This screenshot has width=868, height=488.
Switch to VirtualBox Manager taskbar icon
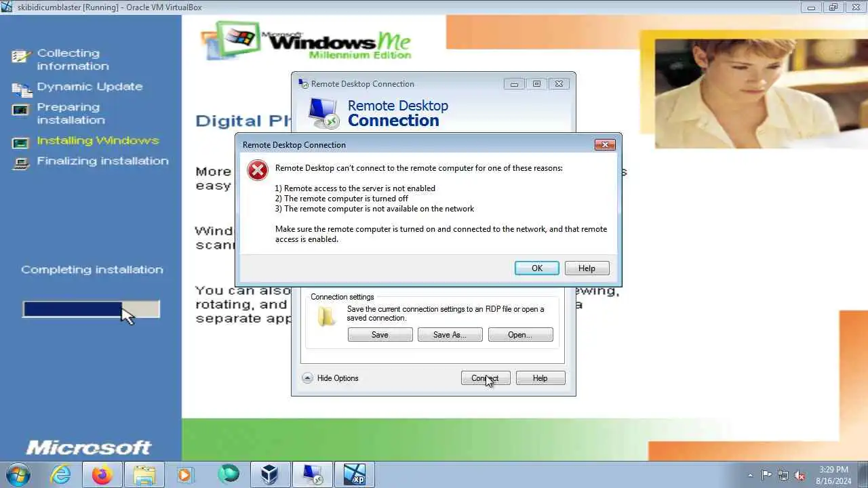pos(271,474)
